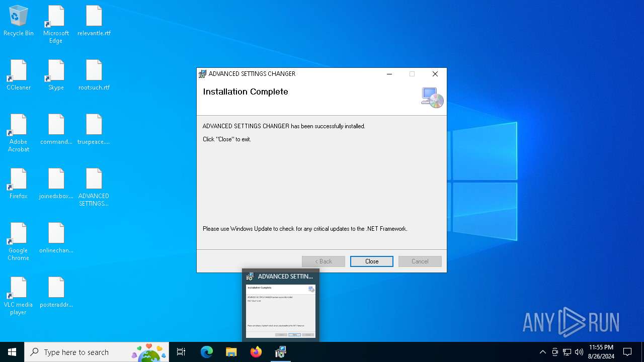Open File Explorer from the taskbar
The width and height of the screenshot is (644, 362).
pos(231,352)
